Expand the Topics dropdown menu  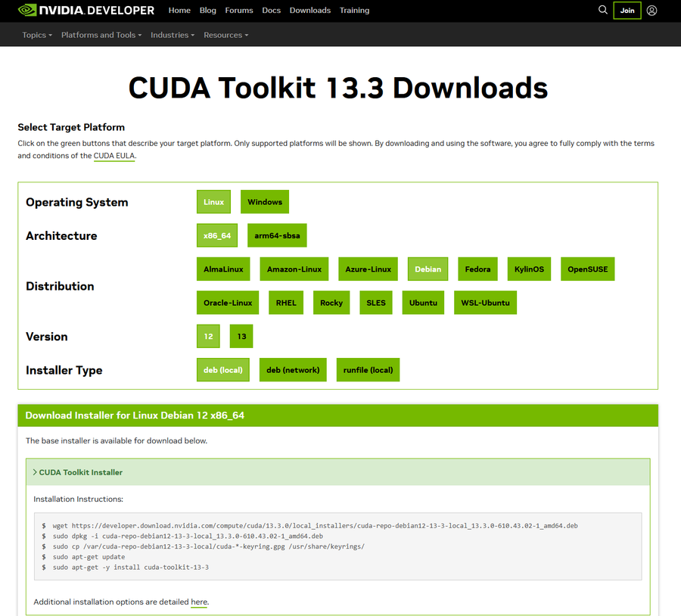[37, 35]
